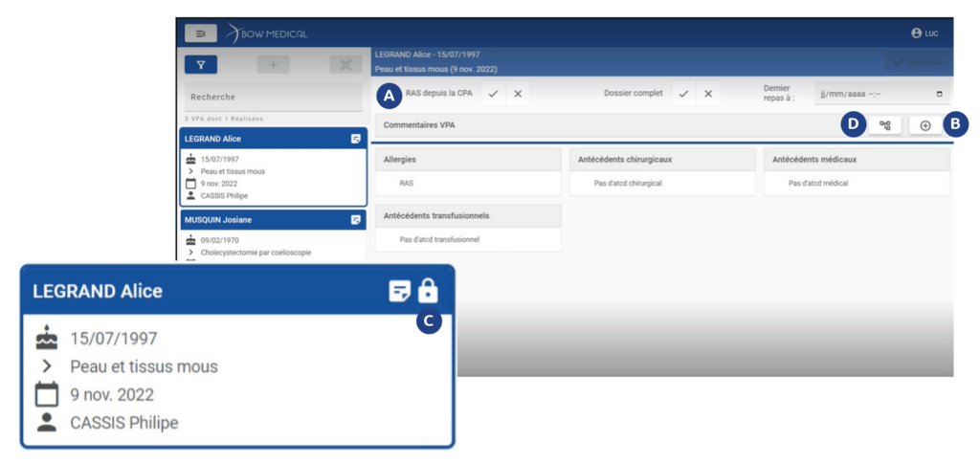Click the blue filter funnel button
The height and width of the screenshot is (464, 980).
[201, 64]
